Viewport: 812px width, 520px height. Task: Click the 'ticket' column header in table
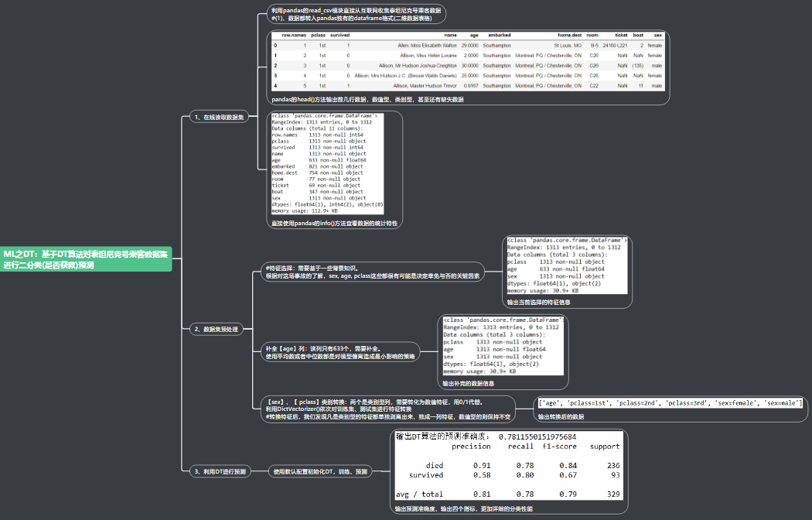[x=621, y=36]
